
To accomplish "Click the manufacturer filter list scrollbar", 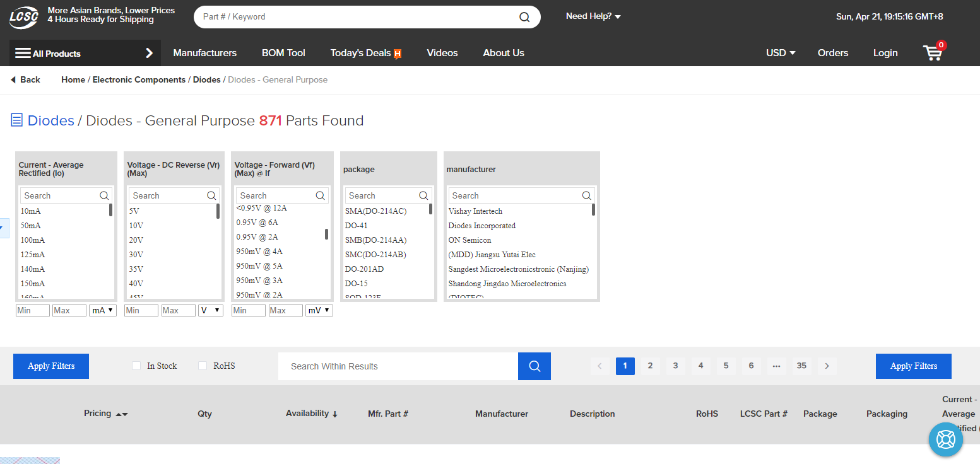I will [x=593, y=209].
